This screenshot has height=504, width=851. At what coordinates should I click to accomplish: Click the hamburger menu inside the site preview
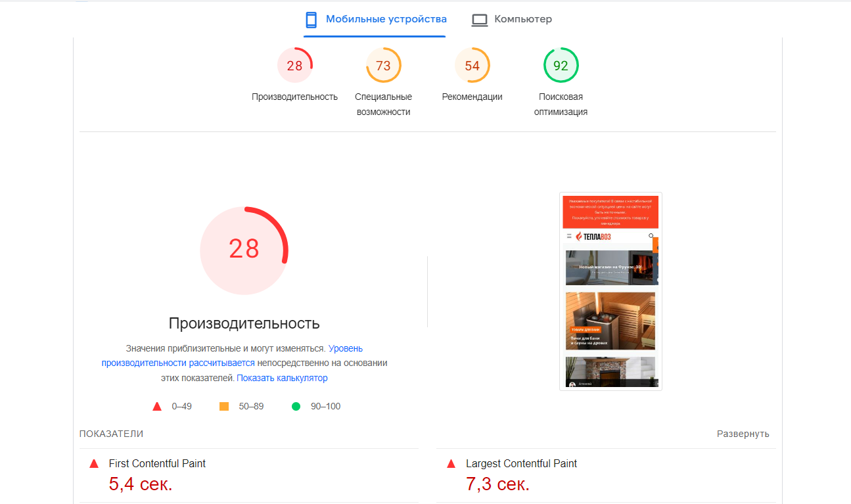pos(568,235)
